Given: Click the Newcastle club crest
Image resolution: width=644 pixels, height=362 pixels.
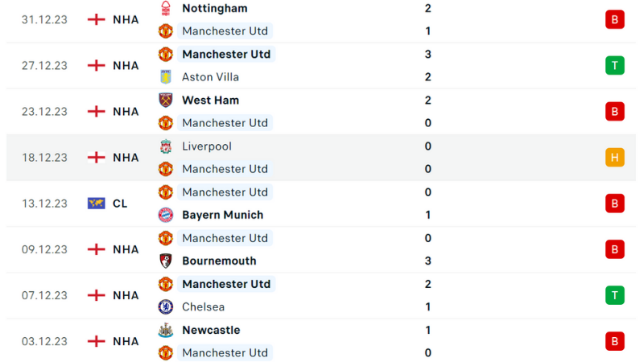Looking at the screenshot, I should [x=166, y=330].
